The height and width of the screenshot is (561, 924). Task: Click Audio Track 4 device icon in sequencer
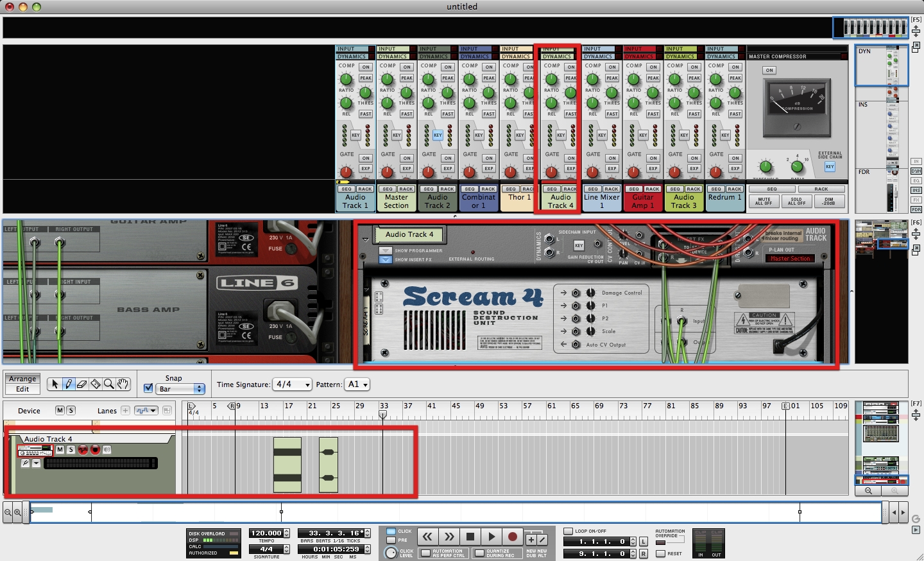click(x=35, y=451)
